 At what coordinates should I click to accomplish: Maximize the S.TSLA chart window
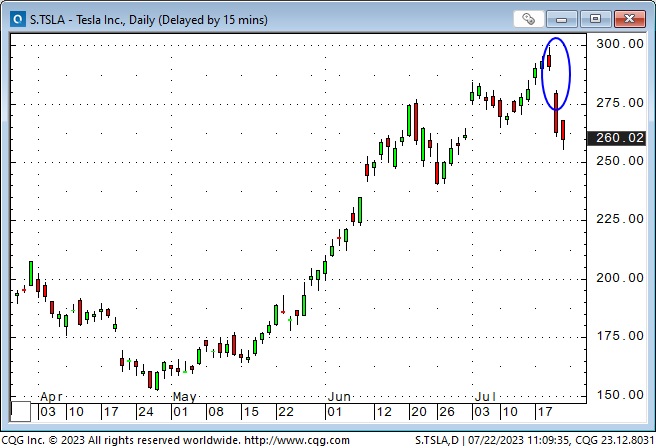595,19
